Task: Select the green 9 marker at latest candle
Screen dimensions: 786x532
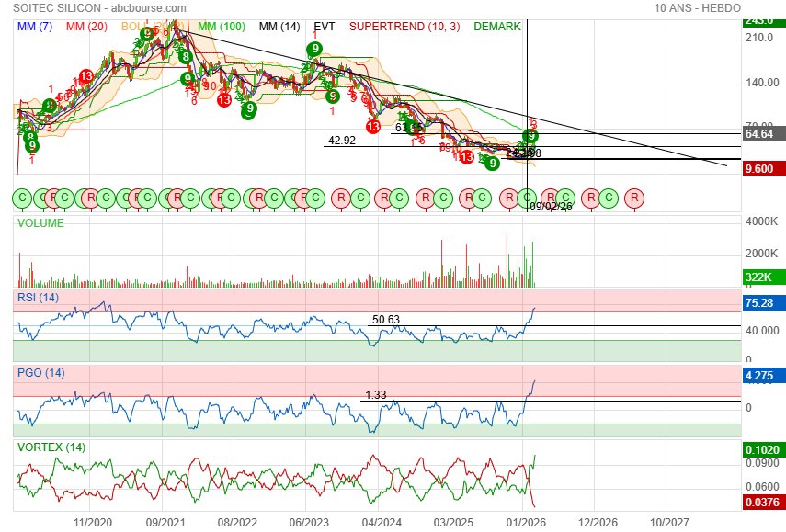Action: point(530,135)
